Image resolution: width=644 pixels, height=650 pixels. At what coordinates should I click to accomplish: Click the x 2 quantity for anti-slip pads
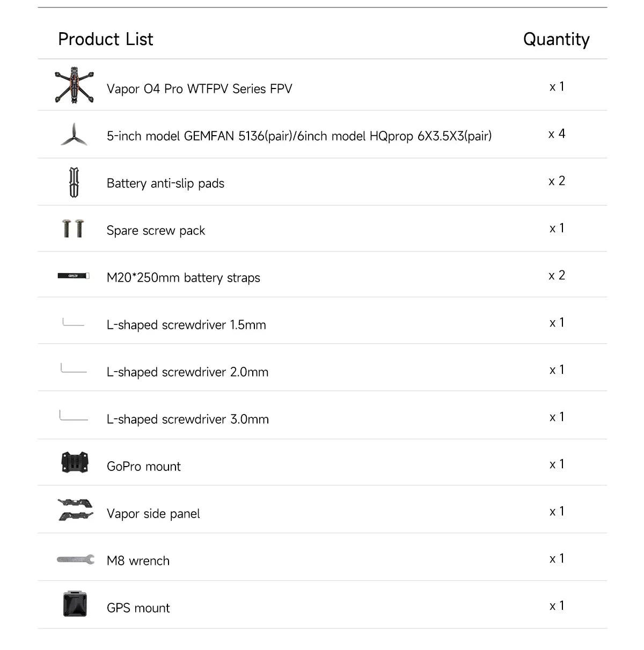(557, 181)
